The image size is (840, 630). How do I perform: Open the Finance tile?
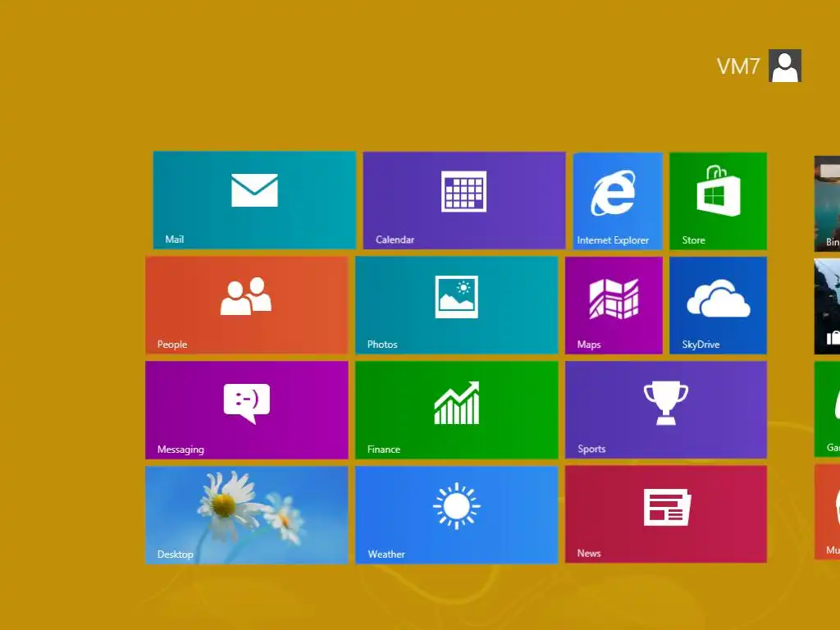(x=457, y=410)
